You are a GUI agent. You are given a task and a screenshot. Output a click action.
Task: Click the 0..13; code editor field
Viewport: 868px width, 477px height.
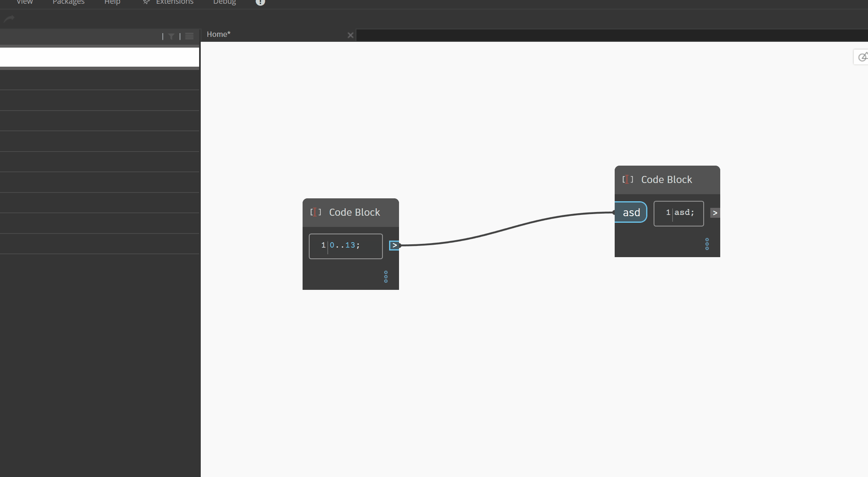346,246
